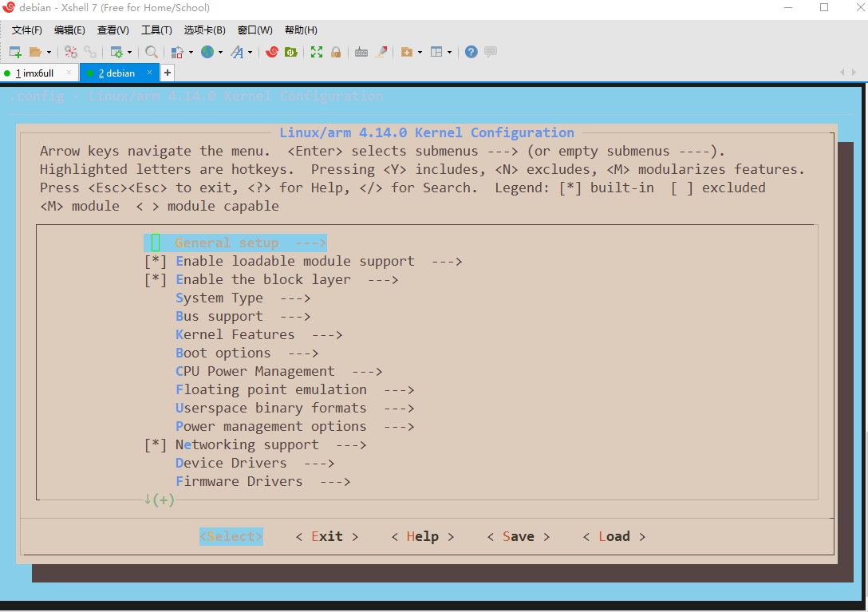The image size is (868, 612).
Task: Click the full screen green arrows icon
Action: point(317,52)
